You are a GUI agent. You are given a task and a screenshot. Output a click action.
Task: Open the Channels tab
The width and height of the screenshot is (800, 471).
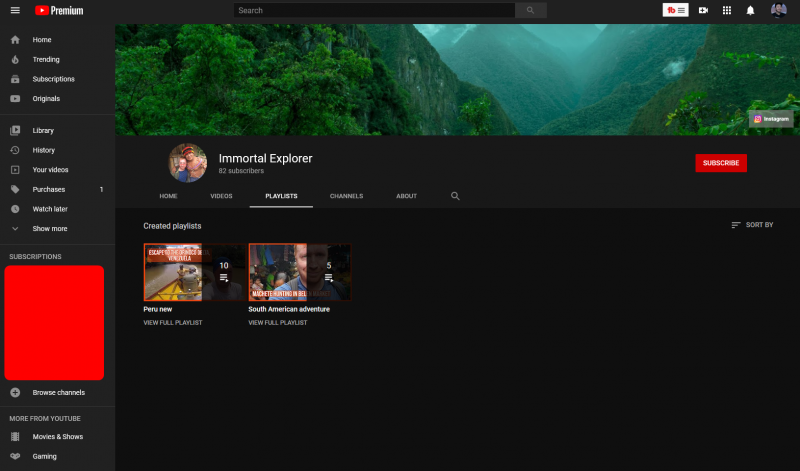click(x=346, y=196)
